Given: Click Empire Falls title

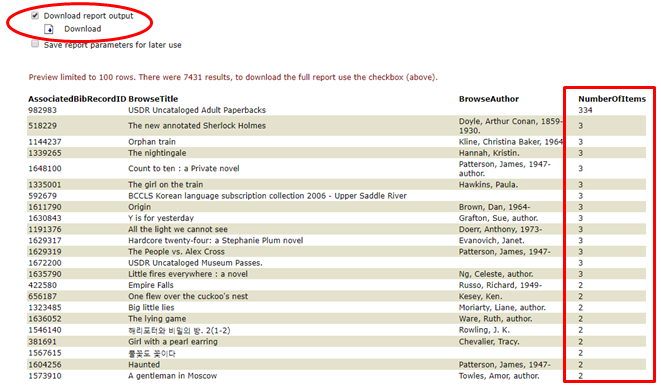Looking at the screenshot, I should (x=150, y=285).
